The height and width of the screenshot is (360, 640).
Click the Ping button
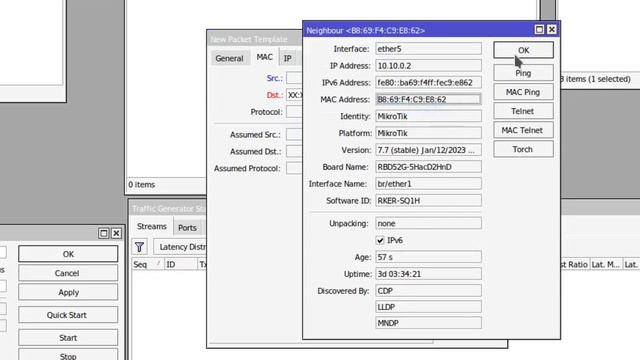[523, 73]
